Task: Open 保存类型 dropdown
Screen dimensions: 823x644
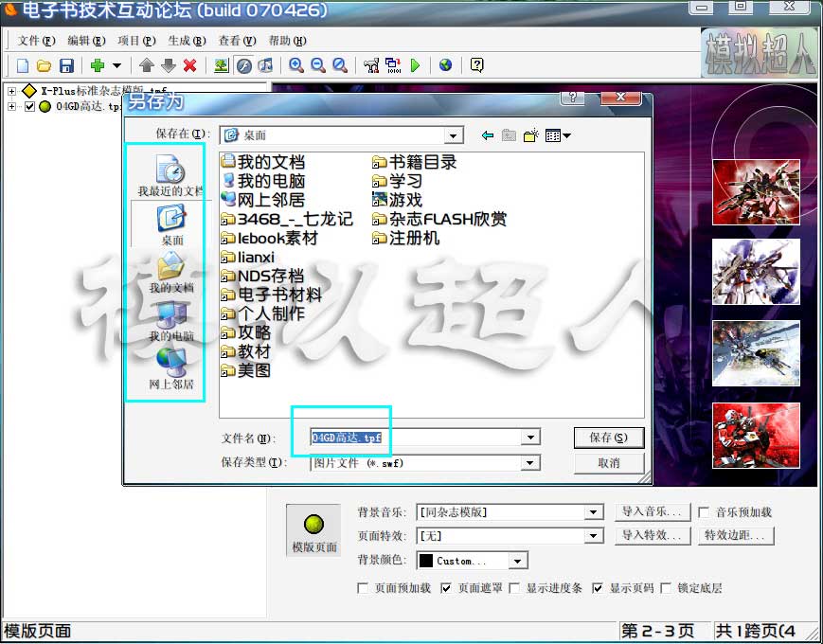Action: click(x=530, y=462)
